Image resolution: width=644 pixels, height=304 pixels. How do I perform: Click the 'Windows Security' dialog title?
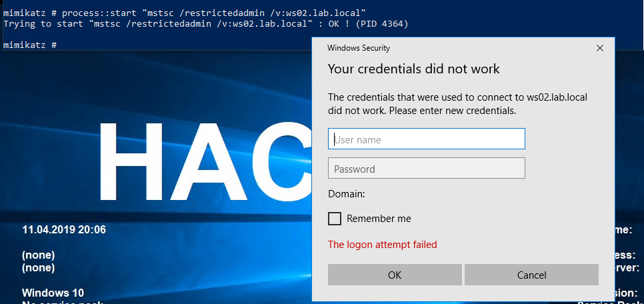[x=359, y=48]
